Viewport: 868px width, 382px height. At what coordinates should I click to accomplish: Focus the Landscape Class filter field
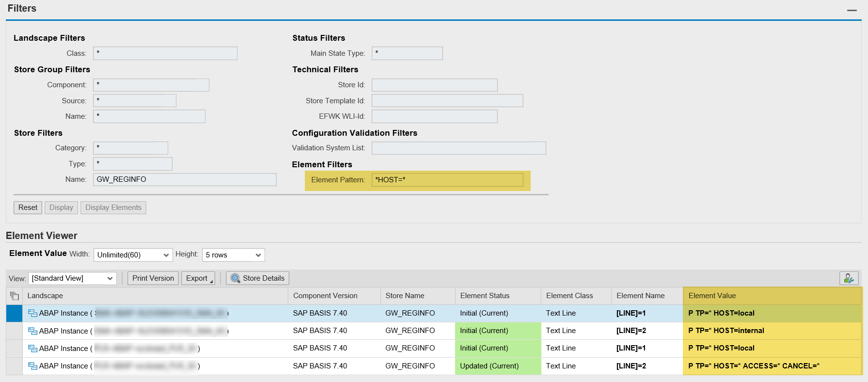tap(165, 53)
